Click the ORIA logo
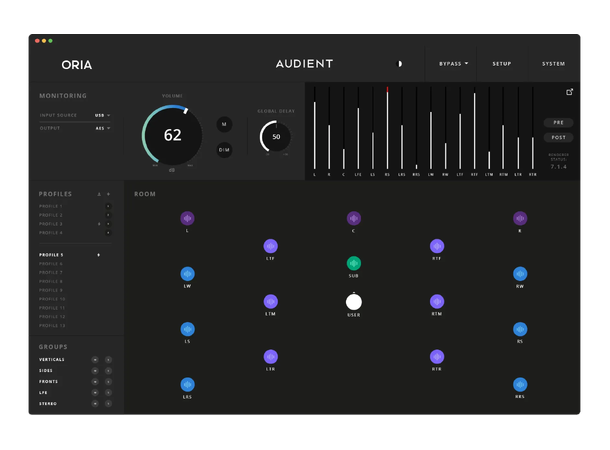The height and width of the screenshot is (450, 610). (x=77, y=65)
